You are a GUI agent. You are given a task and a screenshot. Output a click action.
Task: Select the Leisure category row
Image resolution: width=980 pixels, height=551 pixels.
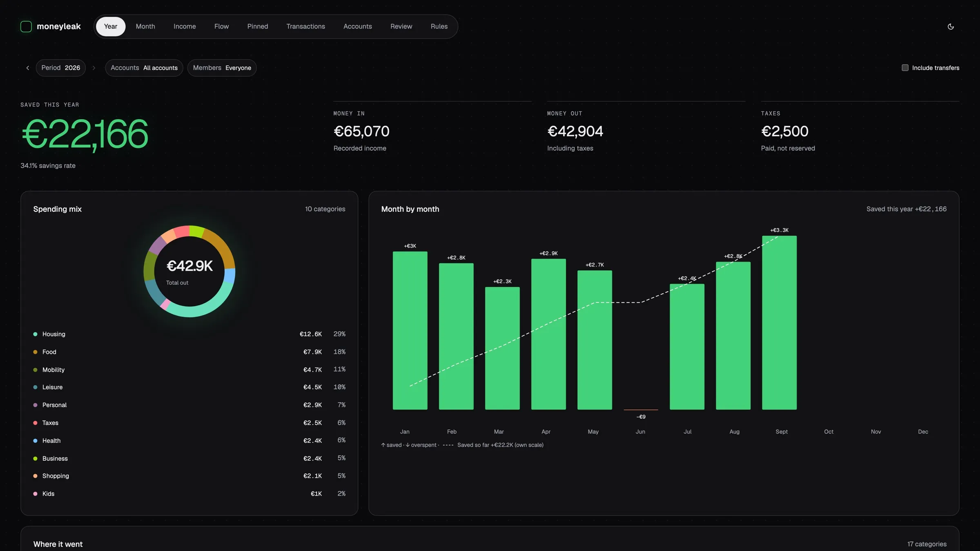point(189,387)
